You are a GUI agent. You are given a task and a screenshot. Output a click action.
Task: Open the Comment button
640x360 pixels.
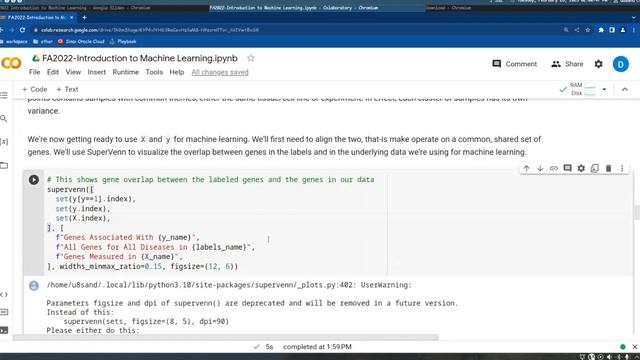tap(515, 64)
